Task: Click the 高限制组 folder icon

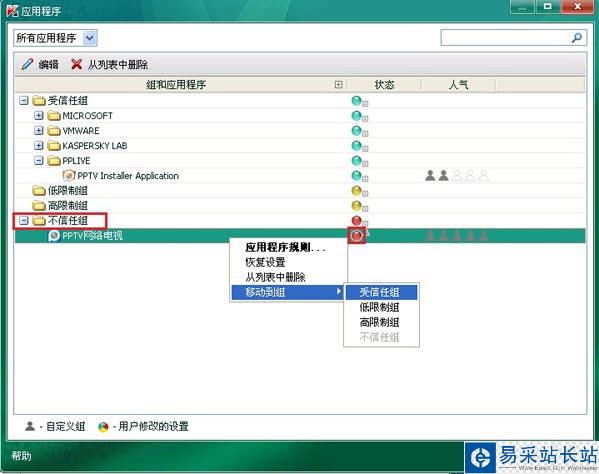Action: pos(39,205)
